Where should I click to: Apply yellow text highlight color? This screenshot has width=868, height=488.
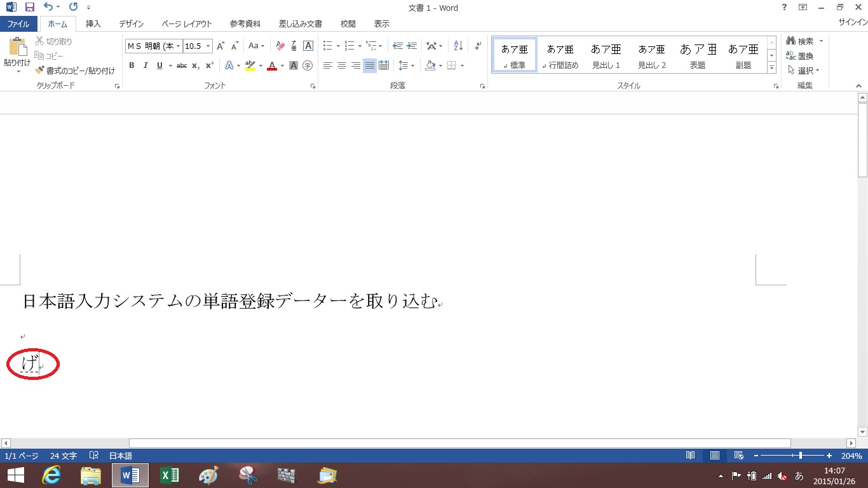point(249,65)
